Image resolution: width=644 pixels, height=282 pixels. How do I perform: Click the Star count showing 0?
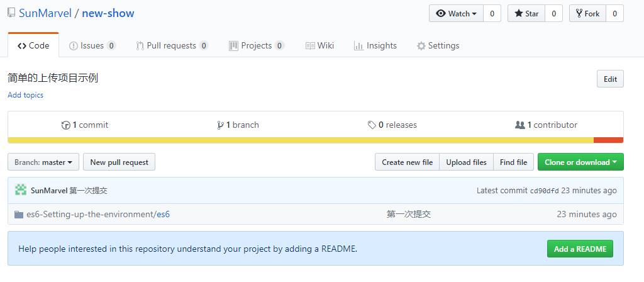(553, 14)
